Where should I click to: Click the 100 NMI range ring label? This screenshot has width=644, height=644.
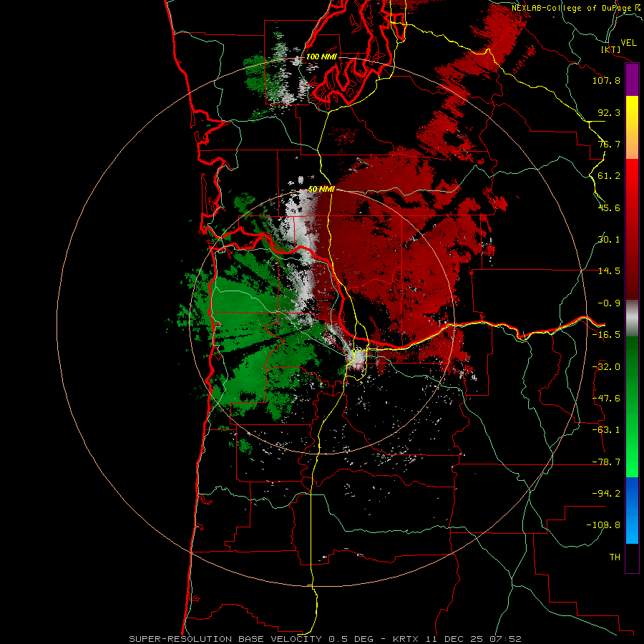[321, 57]
